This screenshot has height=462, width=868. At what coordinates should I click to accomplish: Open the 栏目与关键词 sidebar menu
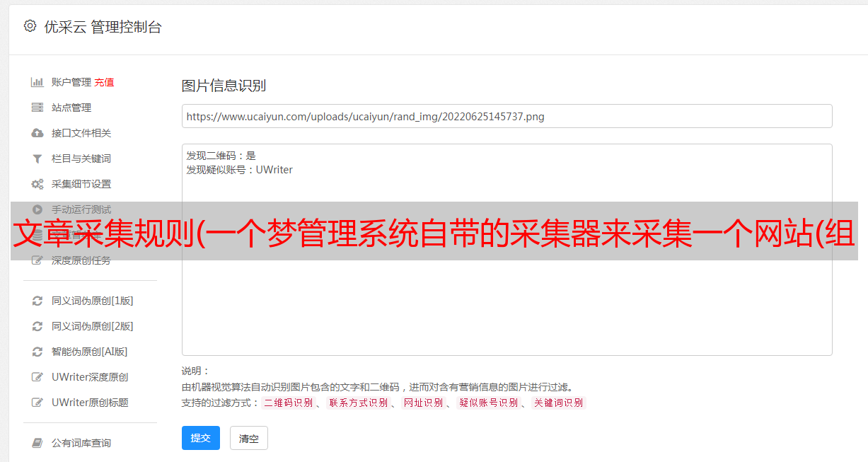81,158
